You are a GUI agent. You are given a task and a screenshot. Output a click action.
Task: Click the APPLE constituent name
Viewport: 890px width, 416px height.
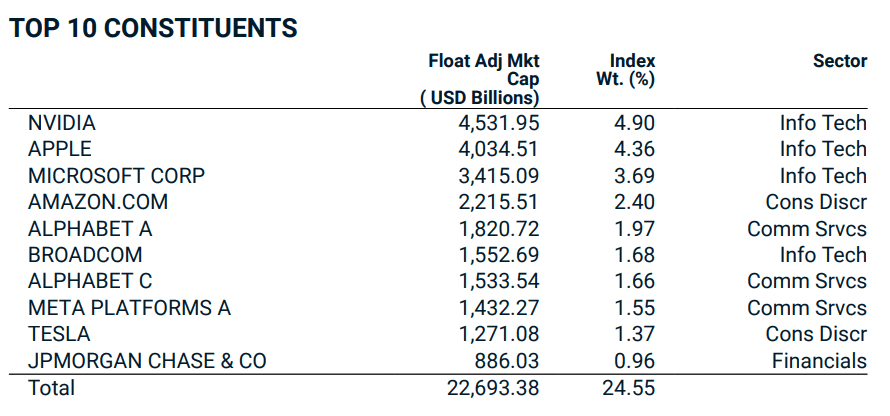tap(60, 149)
